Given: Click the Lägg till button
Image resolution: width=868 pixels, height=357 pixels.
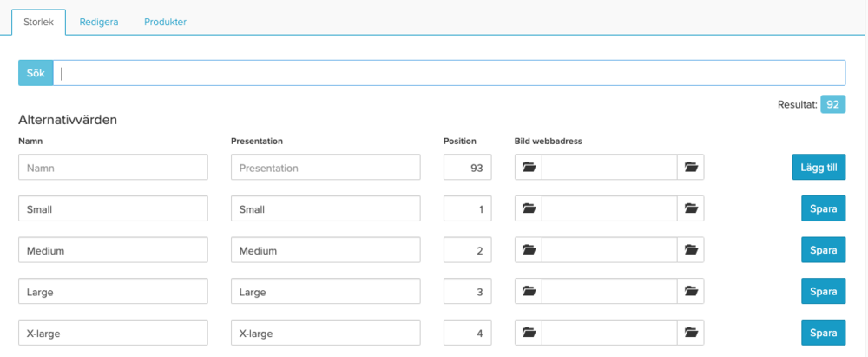Looking at the screenshot, I should [x=819, y=167].
